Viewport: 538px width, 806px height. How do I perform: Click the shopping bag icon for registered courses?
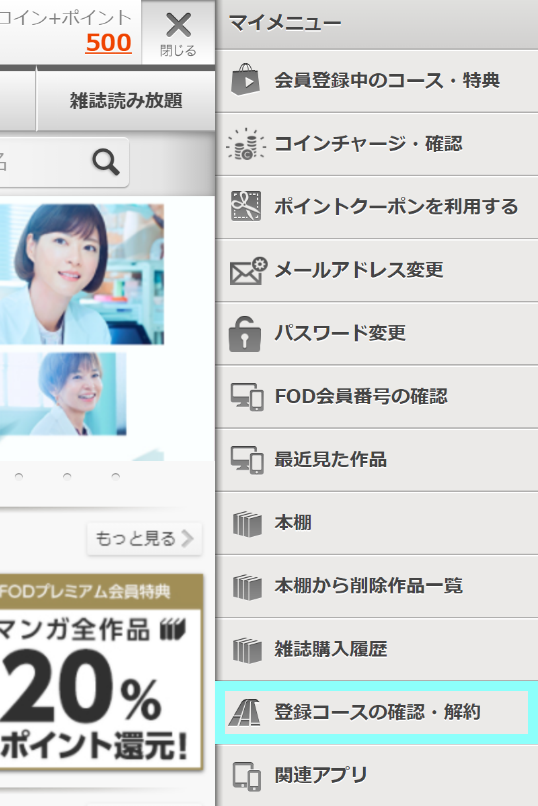(x=245, y=80)
